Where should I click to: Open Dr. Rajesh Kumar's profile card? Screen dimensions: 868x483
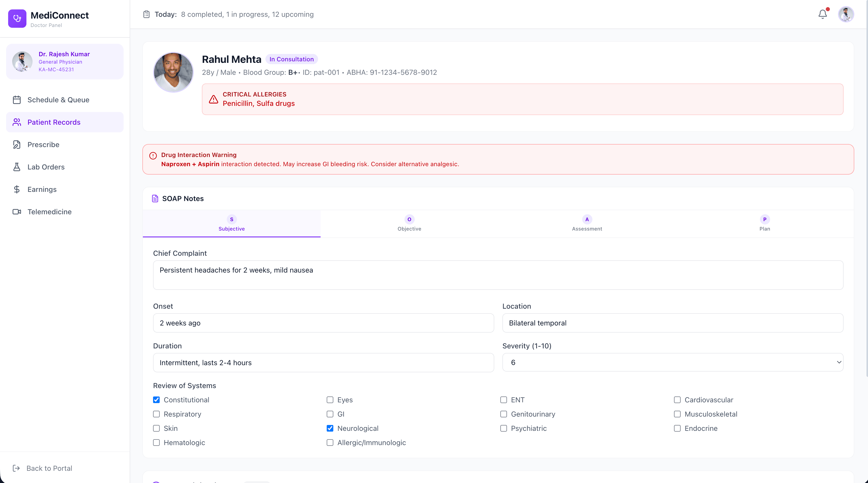click(x=64, y=61)
